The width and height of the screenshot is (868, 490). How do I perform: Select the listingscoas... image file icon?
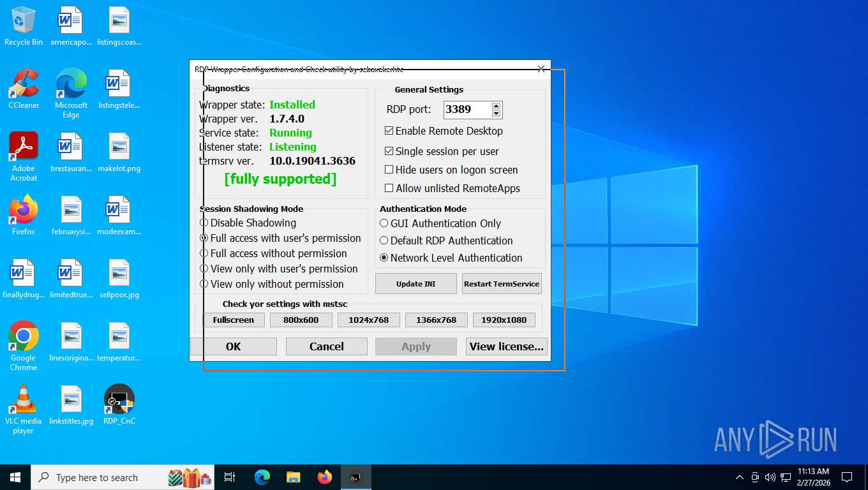click(119, 26)
